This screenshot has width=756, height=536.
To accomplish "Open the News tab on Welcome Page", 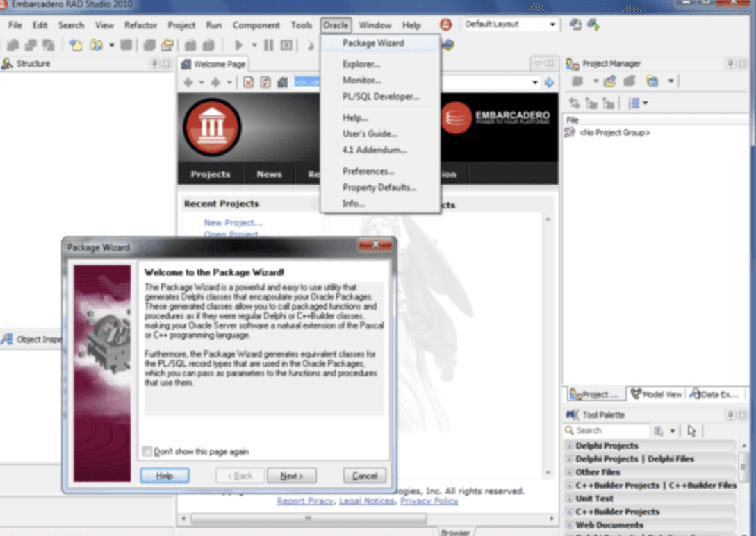I will 269,174.
